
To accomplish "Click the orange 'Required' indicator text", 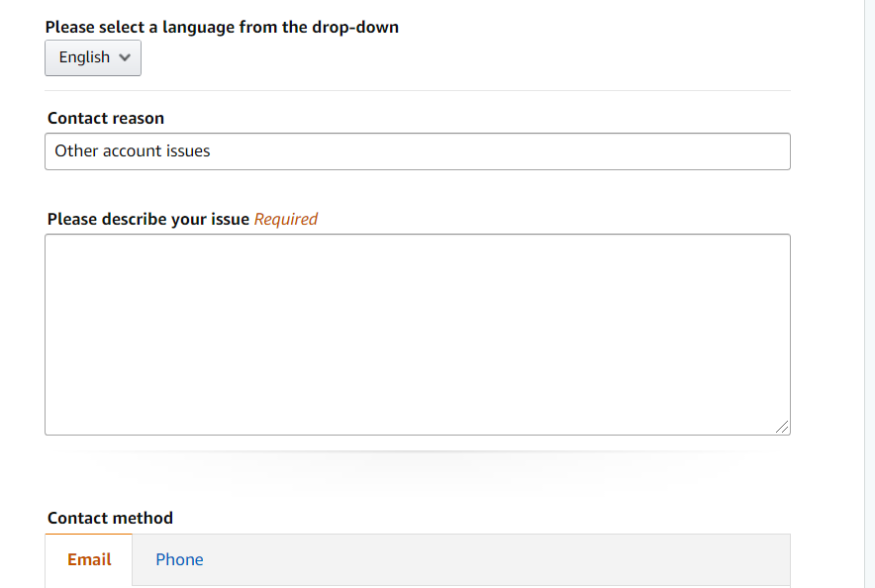I will 286,219.
